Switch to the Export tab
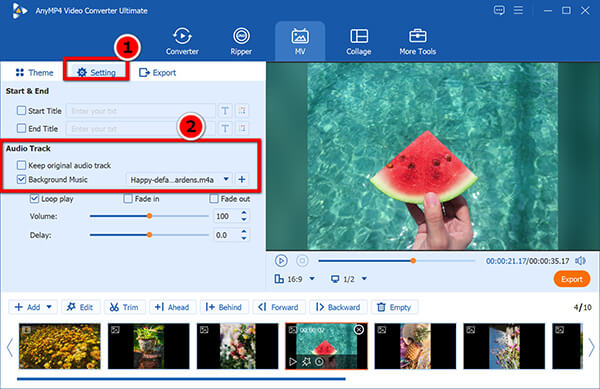 coord(157,72)
